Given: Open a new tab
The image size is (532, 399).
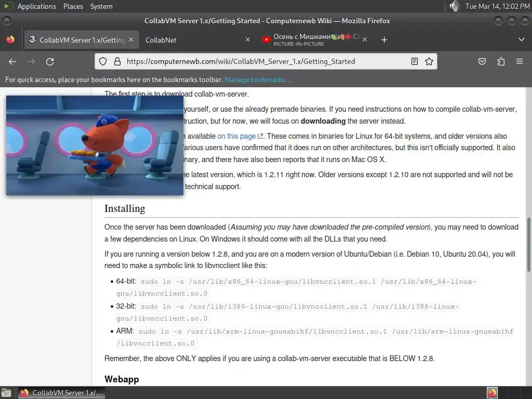Looking at the screenshot, I should [x=384, y=39].
